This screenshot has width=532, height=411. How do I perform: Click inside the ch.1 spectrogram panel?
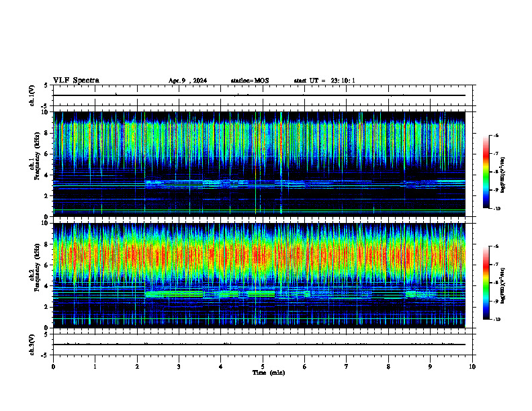pos(259,164)
